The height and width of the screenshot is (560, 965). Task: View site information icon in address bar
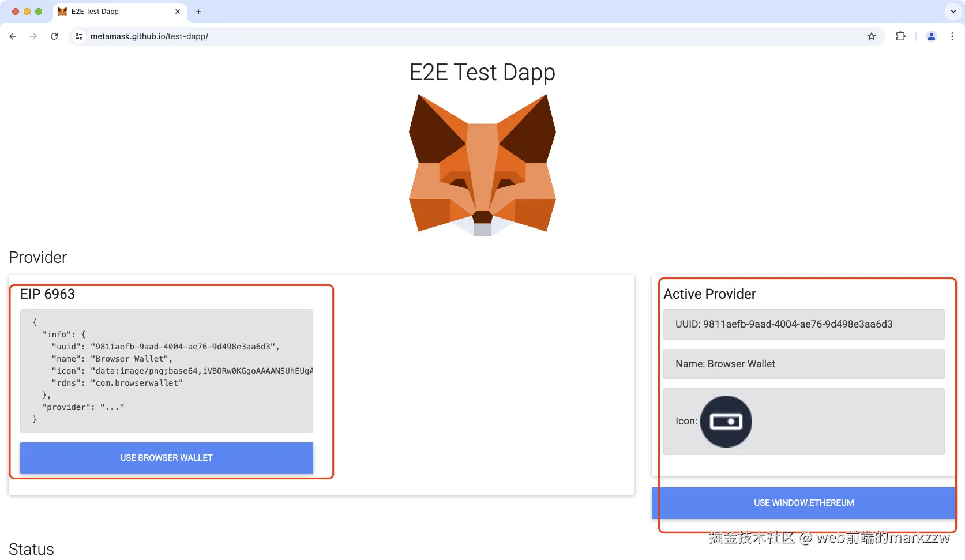pyautogui.click(x=79, y=36)
